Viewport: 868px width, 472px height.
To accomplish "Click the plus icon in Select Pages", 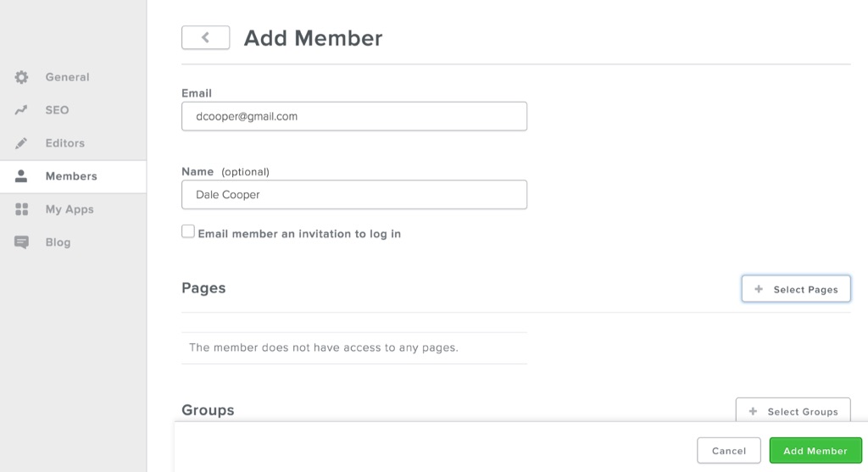I will click(x=759, y=290).
